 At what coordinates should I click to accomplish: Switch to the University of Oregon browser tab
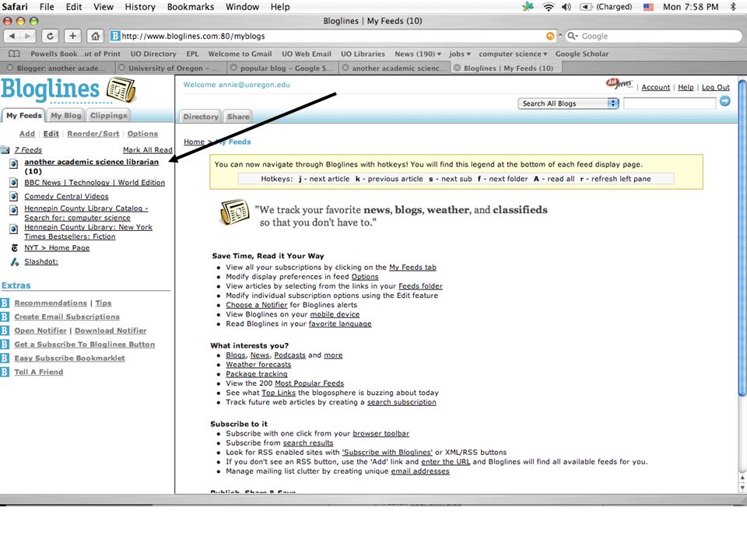[171, 68]
